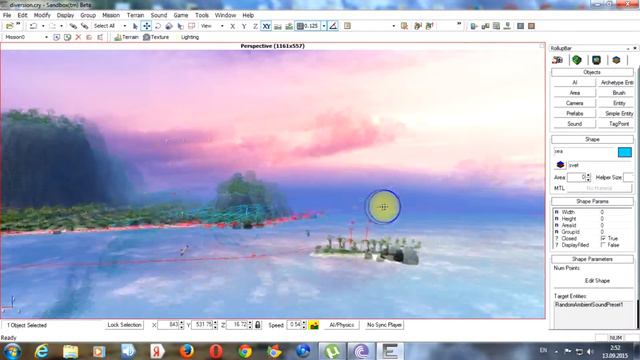Toggle follow terrain constraint icon
The image size is (640, 360).
point(278,26)
